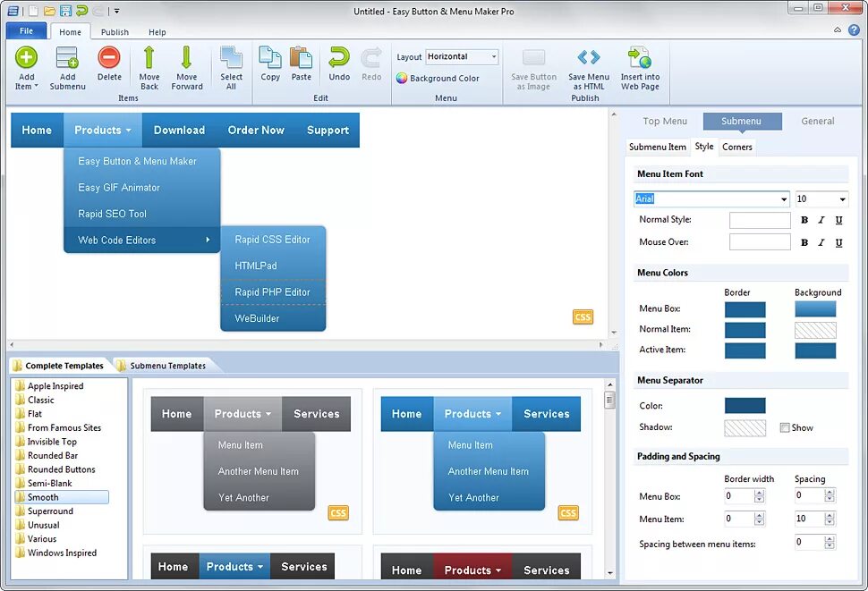This screenshot has width=868, height=591.
Task: Switch to Submenu Templates tab
Action: (167, 366)
